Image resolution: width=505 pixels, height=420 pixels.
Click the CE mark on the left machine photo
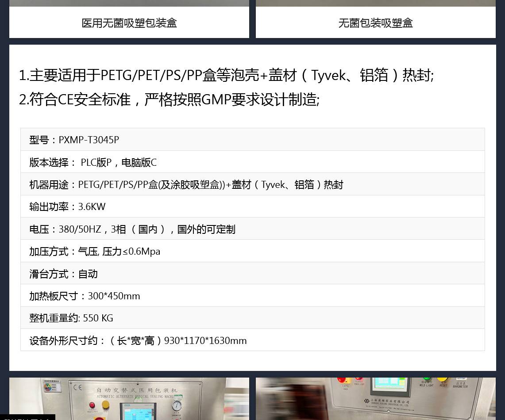78,388
